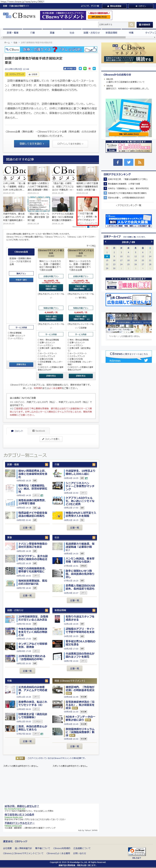Share the article on Twitter from the article header
Viewport: 156px width, 868px height.
80,68
